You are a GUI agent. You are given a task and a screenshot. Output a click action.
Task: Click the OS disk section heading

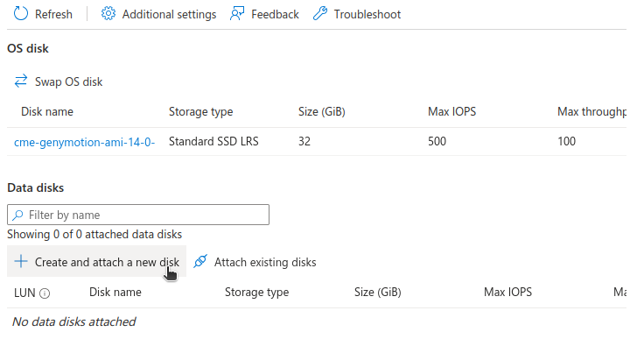pos(27,48)
